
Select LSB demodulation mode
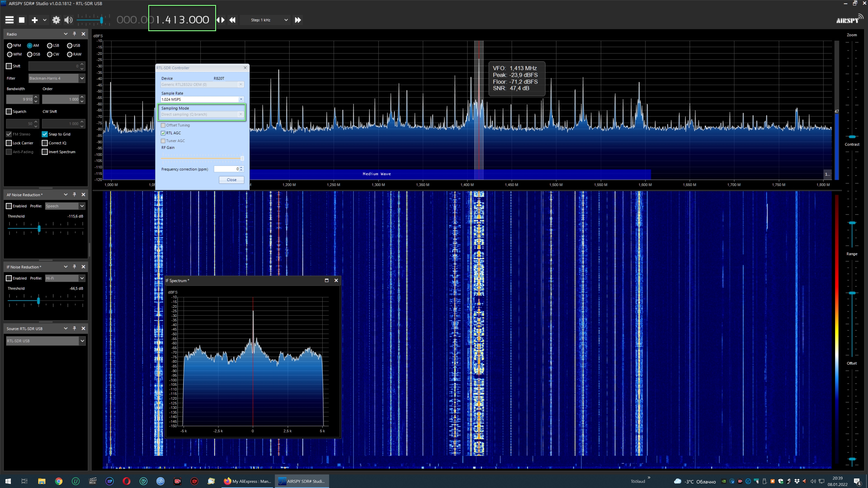(x=53, y=45)
